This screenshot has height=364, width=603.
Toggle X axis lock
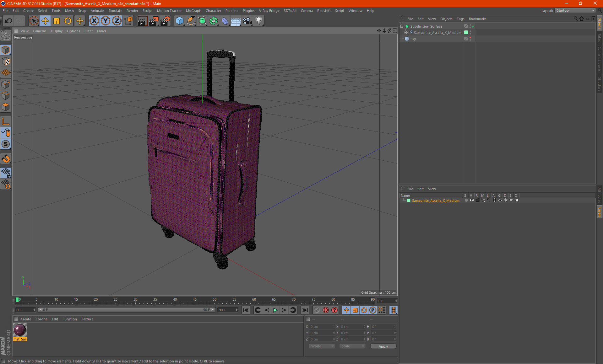coord(94,21)
